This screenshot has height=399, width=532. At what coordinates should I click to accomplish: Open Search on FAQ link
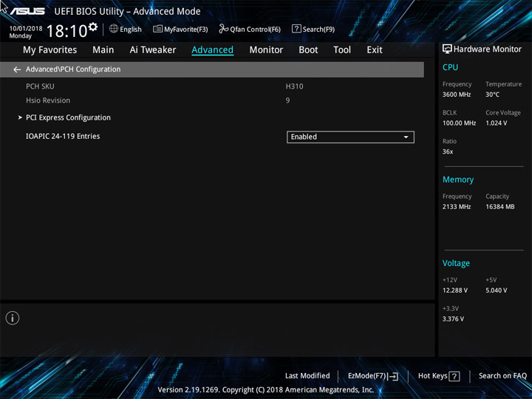click(x=502, y=376)
